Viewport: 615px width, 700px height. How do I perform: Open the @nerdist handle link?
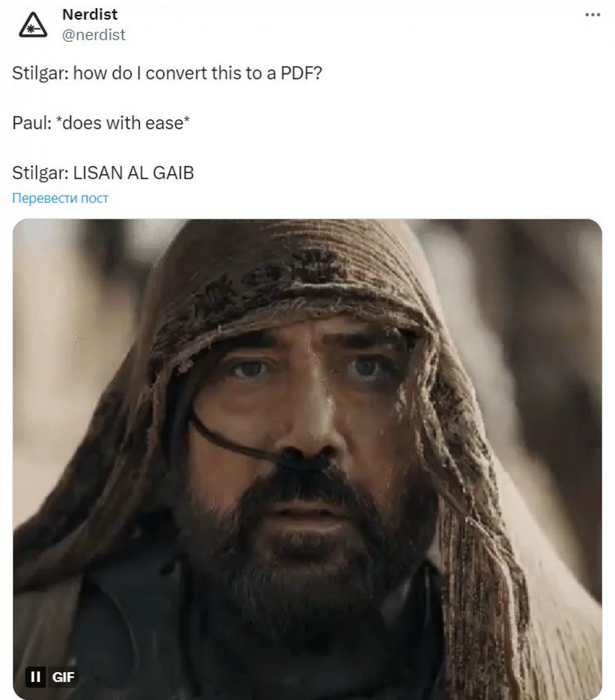[93, 35]
